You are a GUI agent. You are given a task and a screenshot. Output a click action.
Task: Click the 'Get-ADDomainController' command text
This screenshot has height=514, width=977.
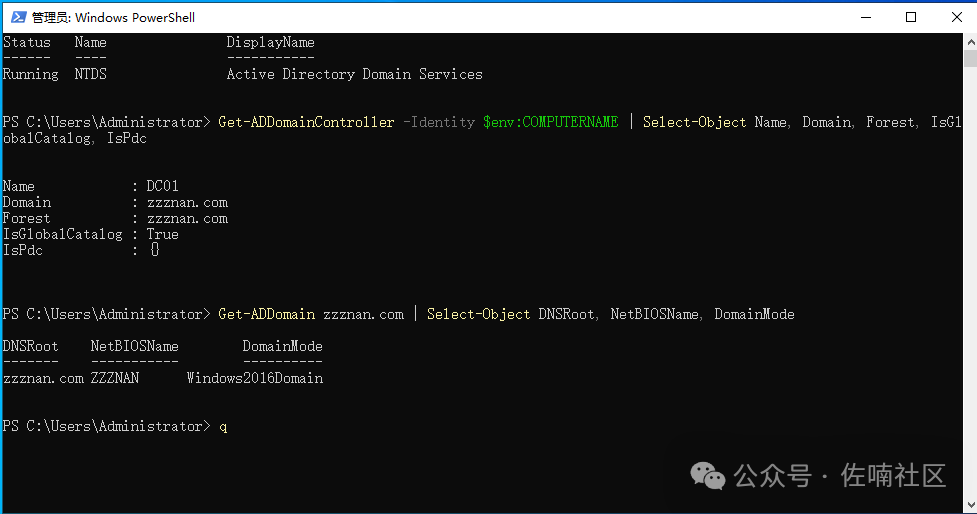[306, 122]
